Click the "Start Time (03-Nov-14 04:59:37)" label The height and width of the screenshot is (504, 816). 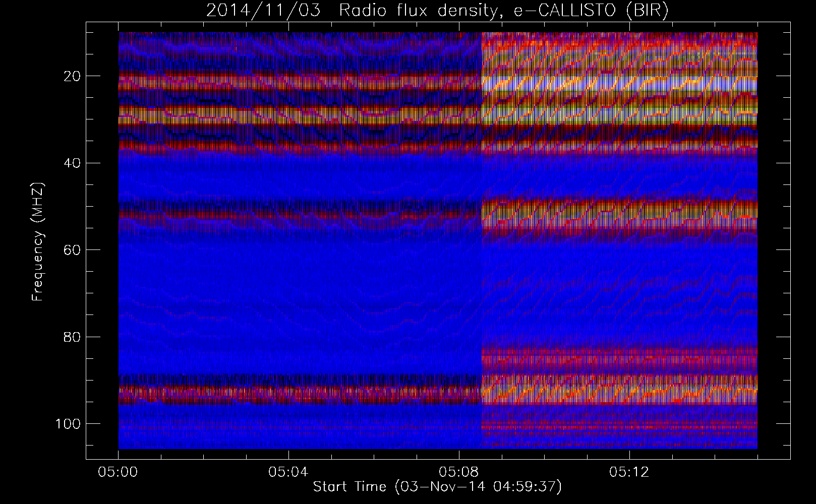[437, 487]
